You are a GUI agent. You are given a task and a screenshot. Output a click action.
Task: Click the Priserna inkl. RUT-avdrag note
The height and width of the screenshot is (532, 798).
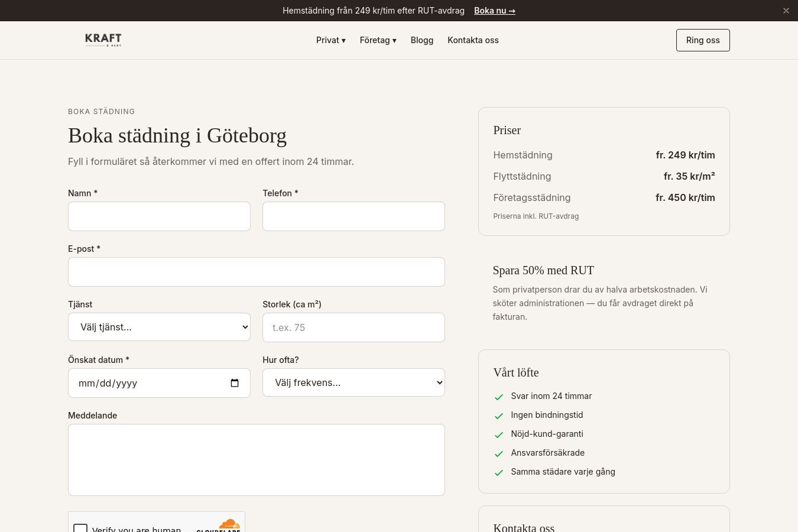tap(536, 216)
